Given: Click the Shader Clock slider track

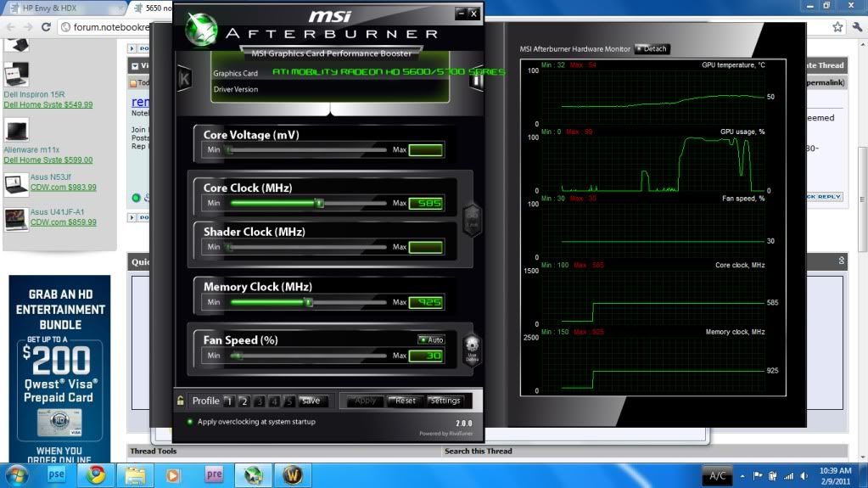Looking at the screenshot, I should click(x=308, y=247).
